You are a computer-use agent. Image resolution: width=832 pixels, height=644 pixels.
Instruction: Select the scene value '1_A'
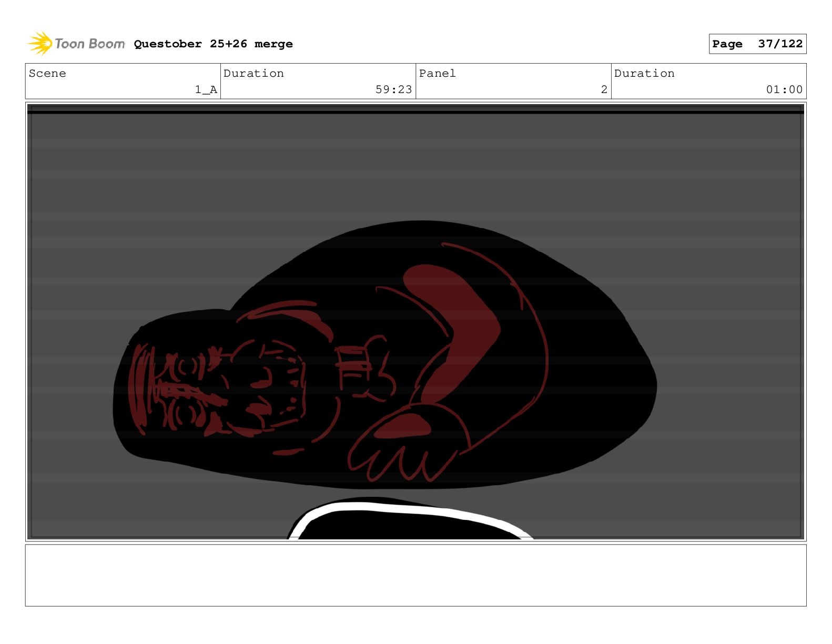206,90
